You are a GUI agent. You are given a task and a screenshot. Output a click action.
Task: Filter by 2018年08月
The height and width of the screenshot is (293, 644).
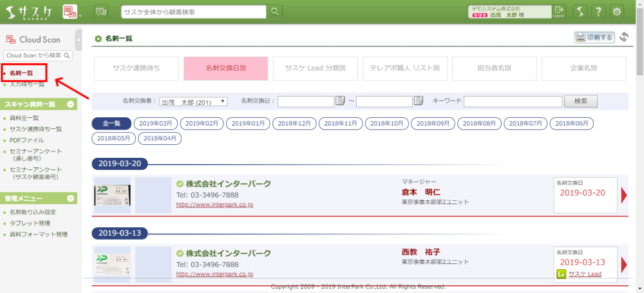tap(480, 123)
